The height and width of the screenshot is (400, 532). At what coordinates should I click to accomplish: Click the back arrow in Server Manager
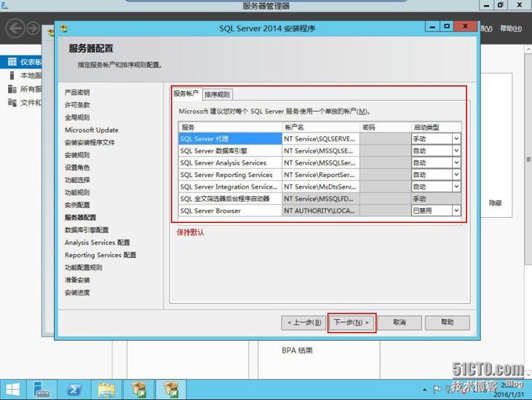click(x=15, y=28)
